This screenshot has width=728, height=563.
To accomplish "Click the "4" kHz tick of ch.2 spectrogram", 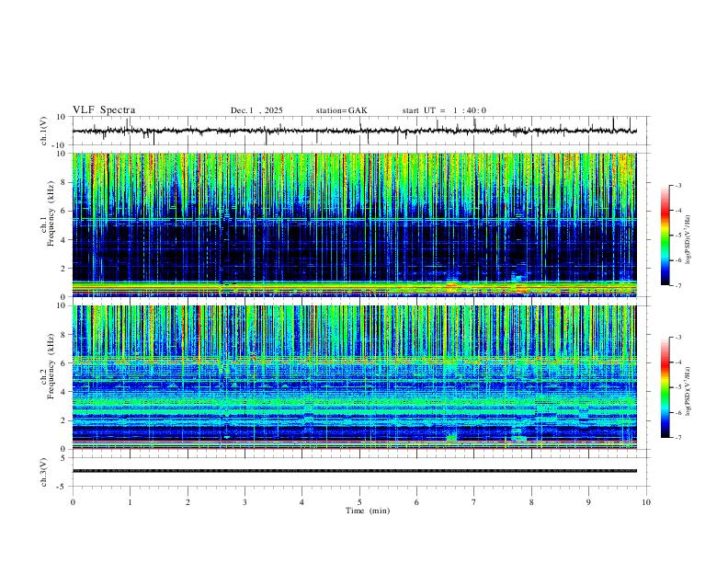I will pyautogui.click(x=64, y=392).
